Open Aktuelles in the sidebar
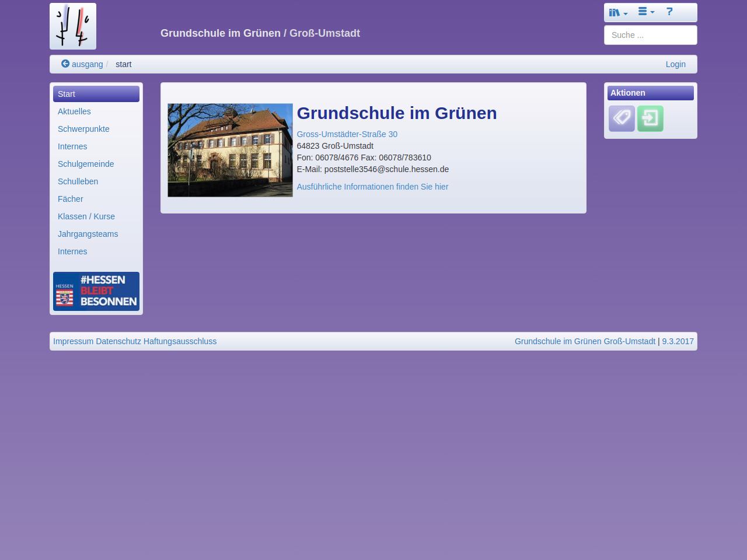This screenshot has width=747, height=560. pos(74,111)
